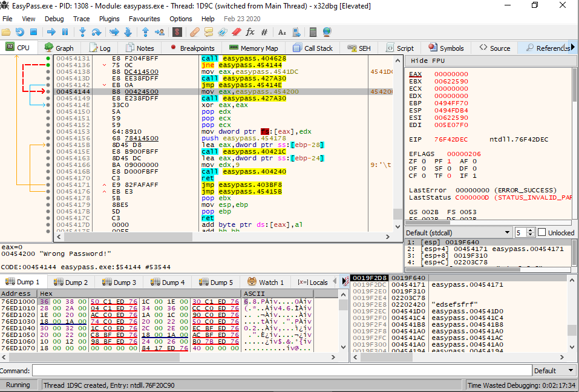The height and width of the screenshot is (392, 579).
Task: Toggle breakpoint at address 00454170
Action: tap(48, 178)
